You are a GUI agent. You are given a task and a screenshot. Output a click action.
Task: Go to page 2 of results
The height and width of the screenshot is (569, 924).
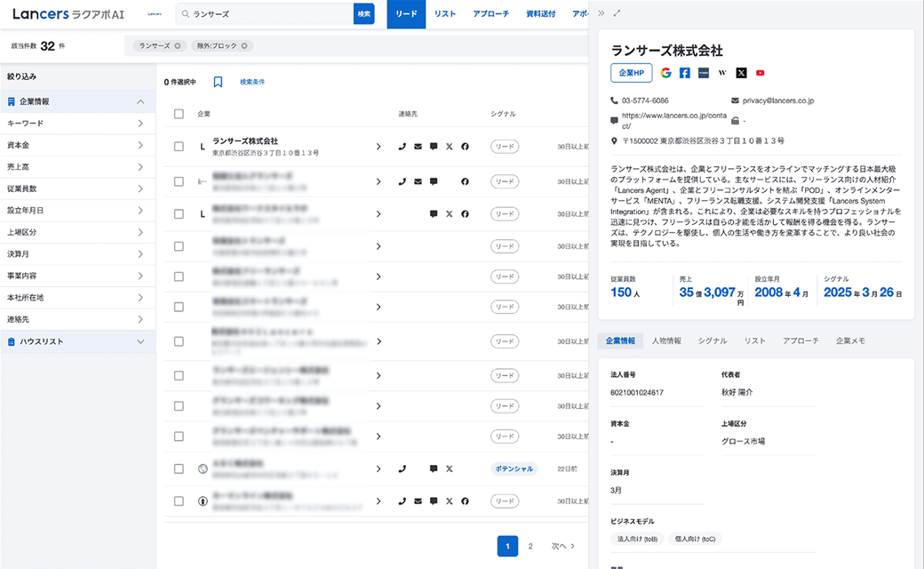click(x=530, y=546)
